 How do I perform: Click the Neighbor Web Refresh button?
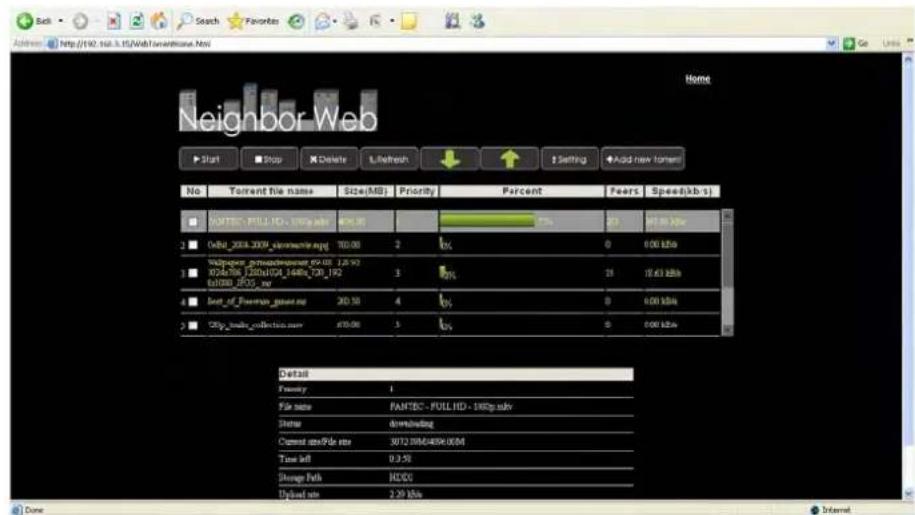pyautogui.click(x=389, y=159)
